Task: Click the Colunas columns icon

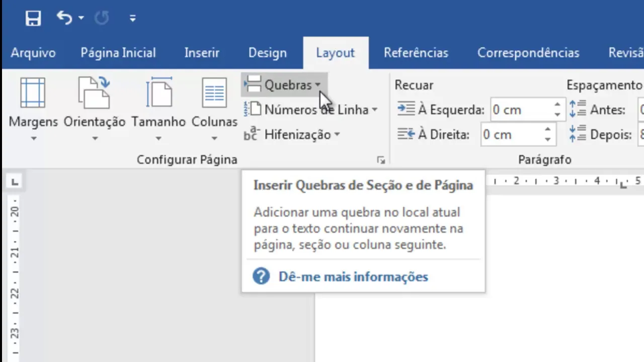Action: 214,94
